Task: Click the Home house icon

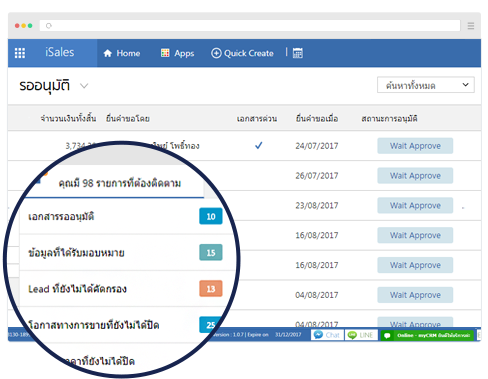Action: [x=107, y=53]
